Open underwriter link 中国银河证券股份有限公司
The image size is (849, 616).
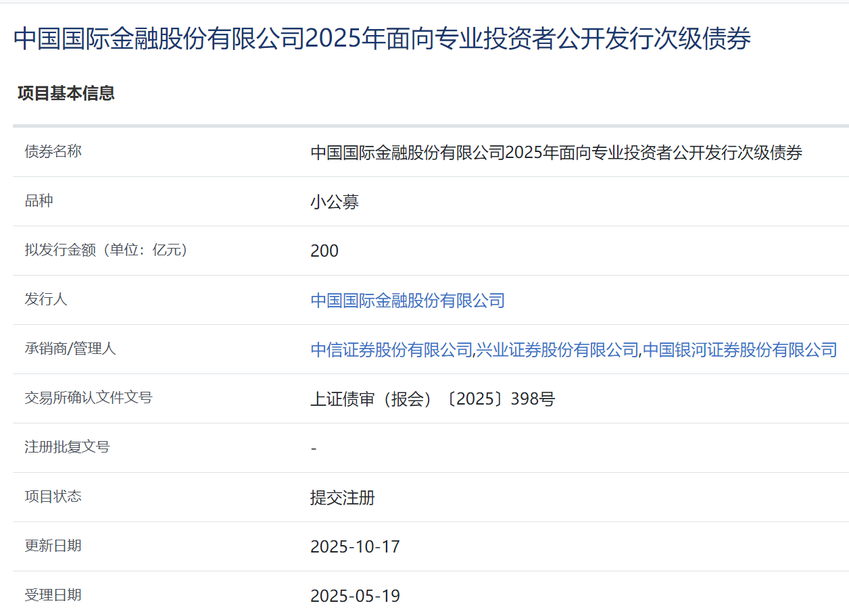click(x=739, y=349)
